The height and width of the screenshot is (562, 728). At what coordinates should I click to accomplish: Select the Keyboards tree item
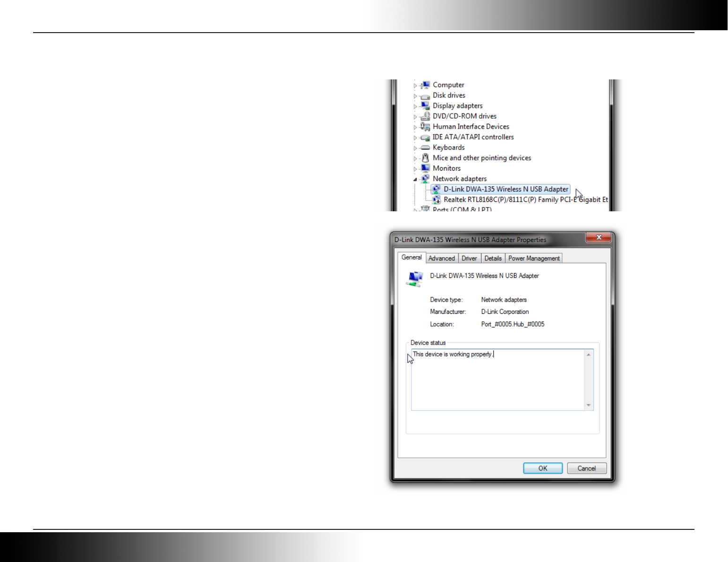coord(448,147)
